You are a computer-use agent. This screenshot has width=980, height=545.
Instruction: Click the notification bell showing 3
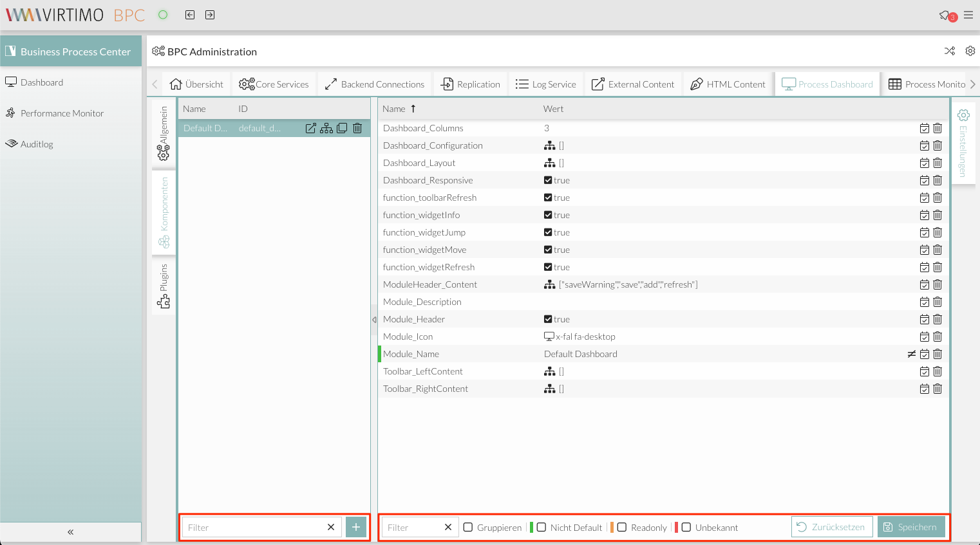(x=944, y=14)
